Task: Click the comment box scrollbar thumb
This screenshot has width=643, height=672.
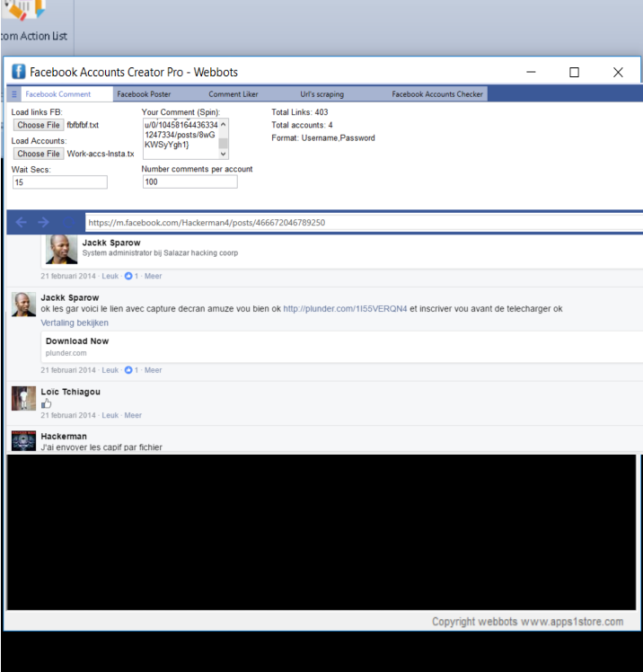Action: pos(224,143)
